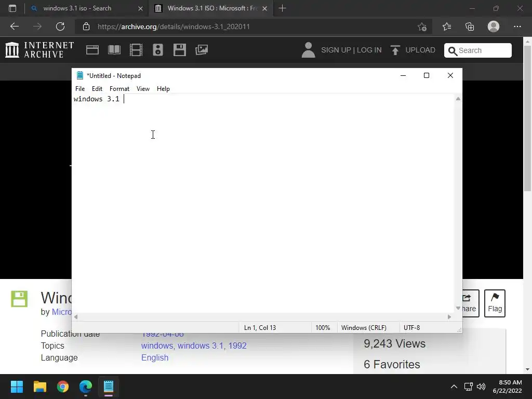The image size is (532, 399).
Task: Click the user avatar icon beside Sign Up
Action: pyautogui.click(x=308, y=50)
